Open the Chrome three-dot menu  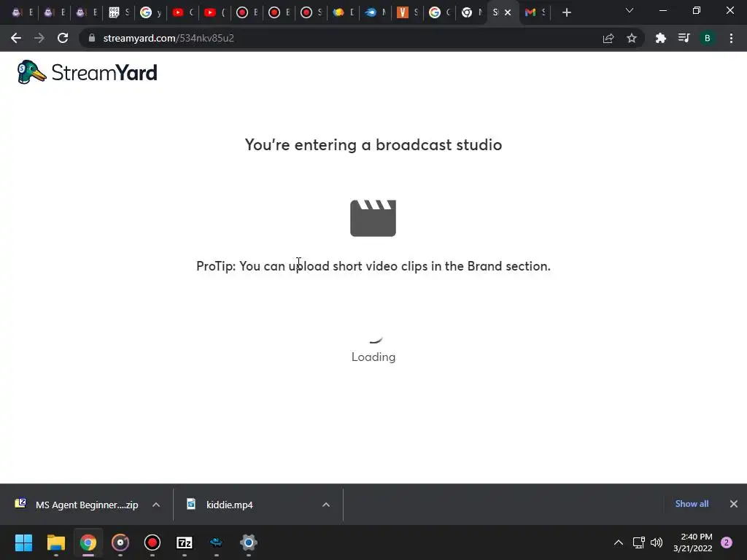pos(731,38)
